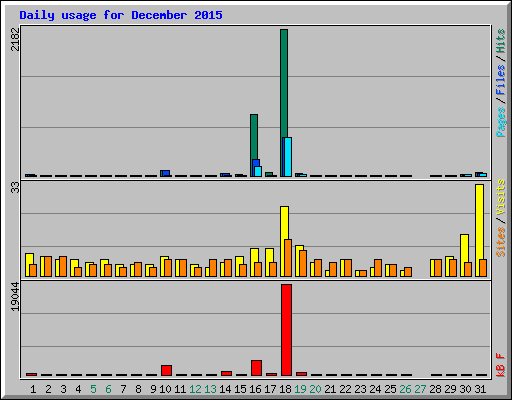Click the green 'Hits' legend label

[x=500, y=41]
